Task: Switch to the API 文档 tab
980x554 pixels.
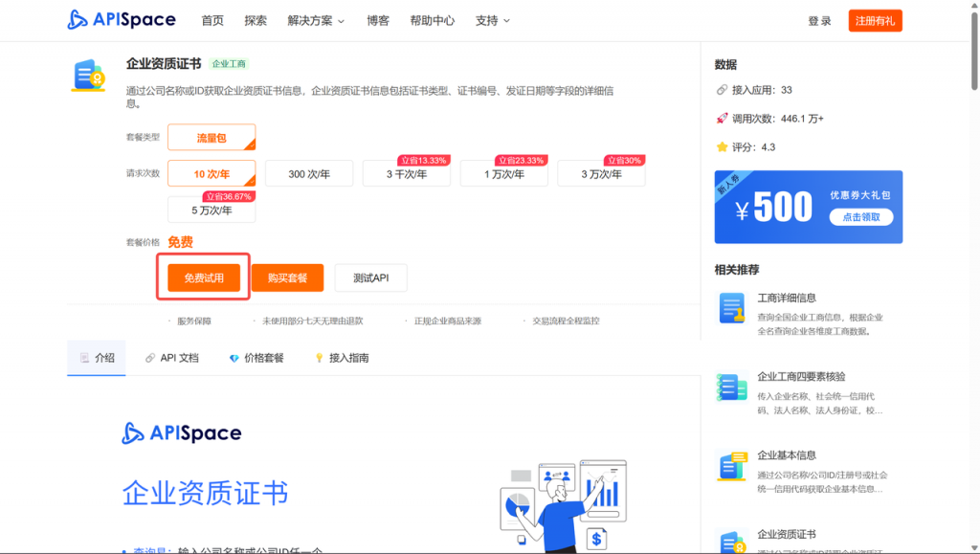Action: [x=172, y=358]
